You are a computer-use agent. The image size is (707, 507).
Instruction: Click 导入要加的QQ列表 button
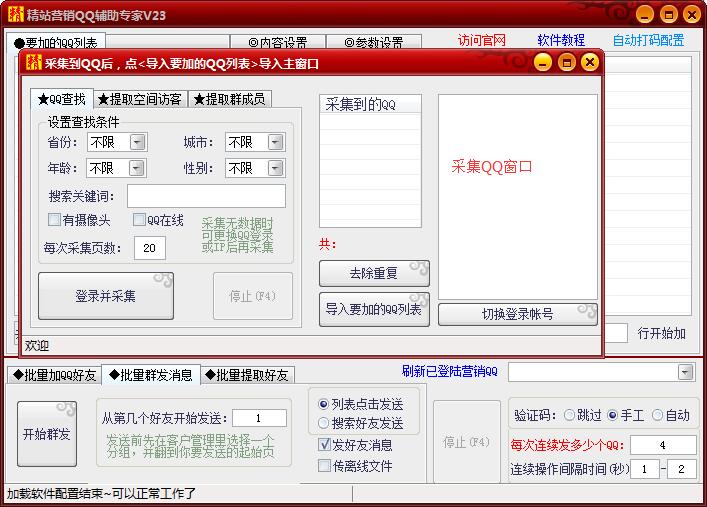tap(374, 309)
